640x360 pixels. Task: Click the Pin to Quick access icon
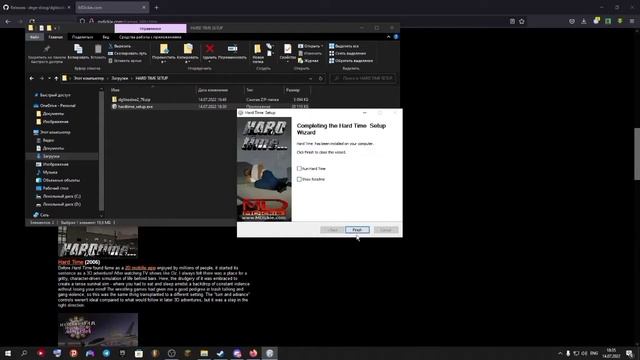[47, 49]
